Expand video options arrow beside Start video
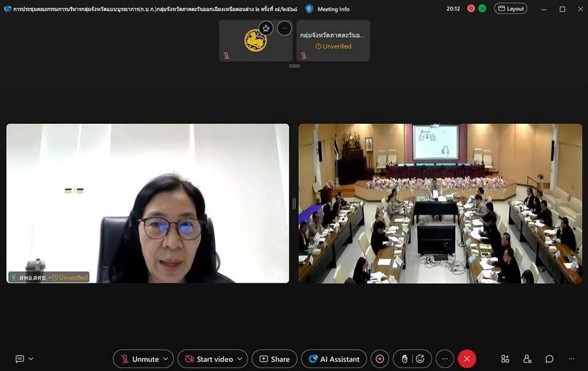Image resolution: width=588 pixels, height=371 pixels. pos(240,359)
